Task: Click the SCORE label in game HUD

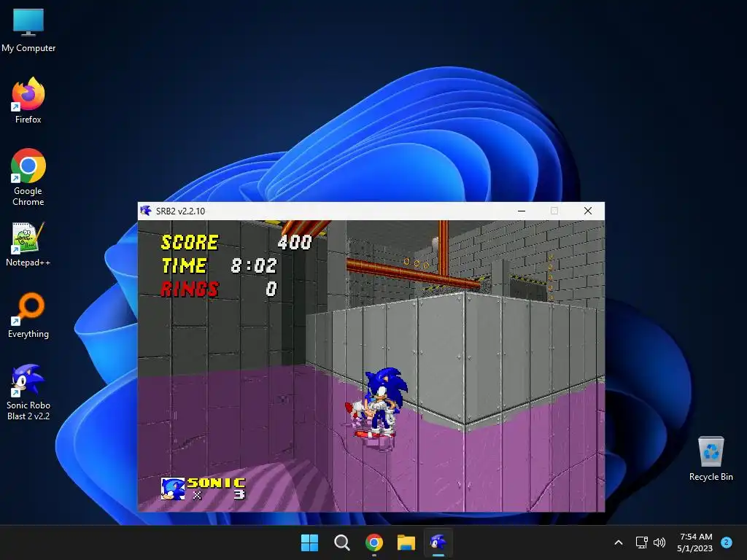Action: click(x=190, y=242)
